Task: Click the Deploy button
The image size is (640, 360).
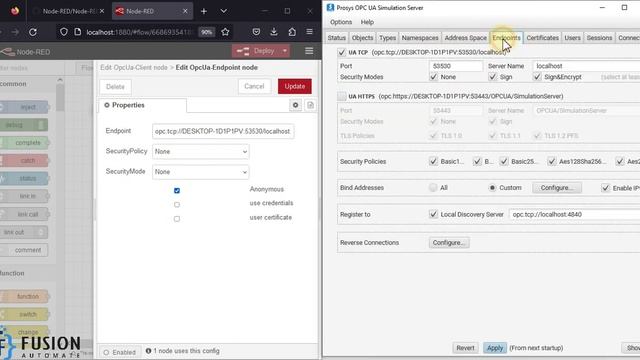Action: point(256,51)
